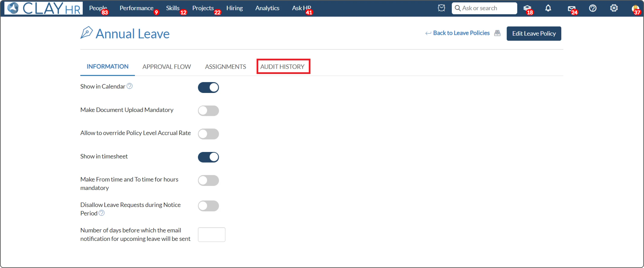Click the email notification days input field
Viewport: 644px width, 268px height.
click(x=212, y=235)
